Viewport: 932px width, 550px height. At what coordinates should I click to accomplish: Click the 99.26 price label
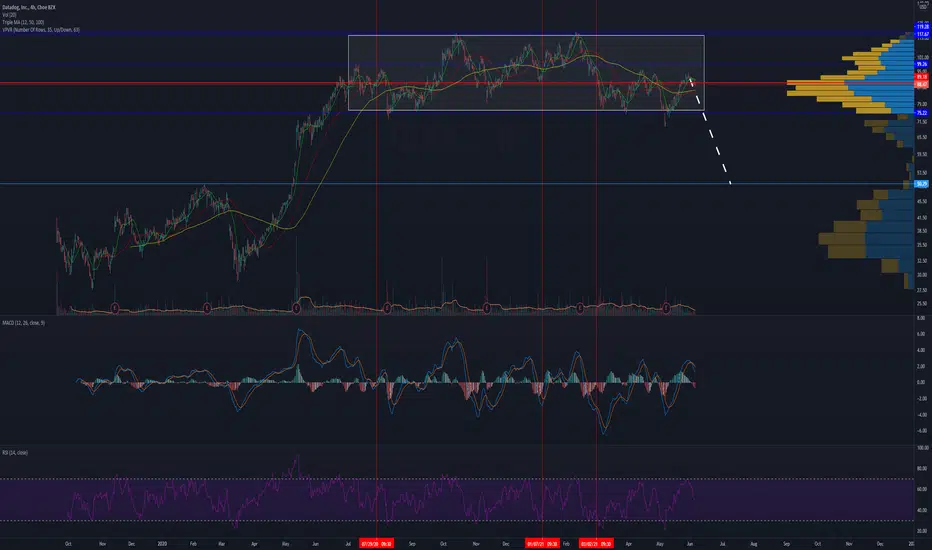[921, 64]
